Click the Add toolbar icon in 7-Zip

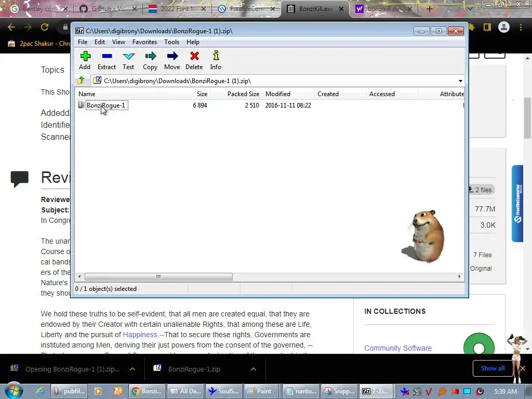tap(85, 60)
